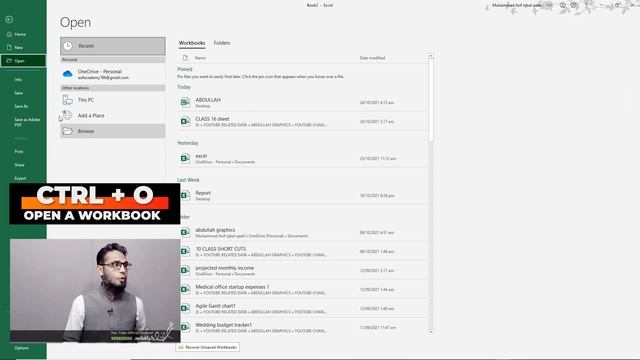Screen dimensions: 640x360
Task: Click the Add a Place globe icon
Action: pos(67,115)
